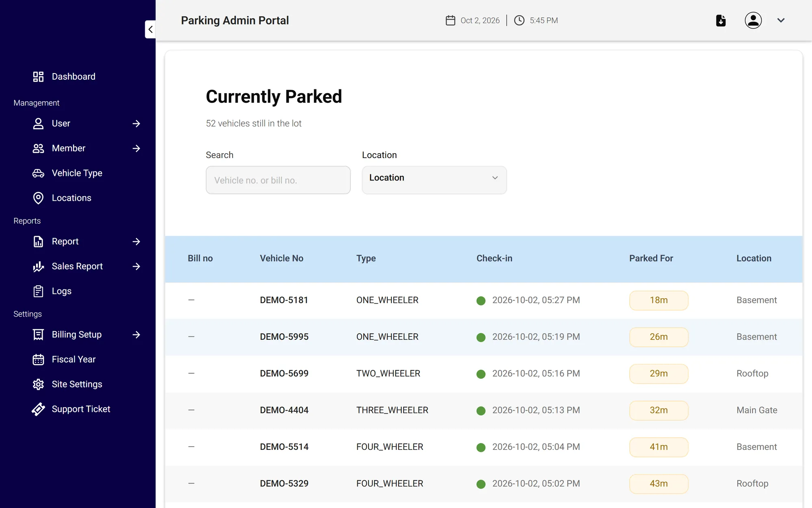Expand the Billing Setup submenu arrow
This screenshot has height=508, width=812.
click(136, 334)
